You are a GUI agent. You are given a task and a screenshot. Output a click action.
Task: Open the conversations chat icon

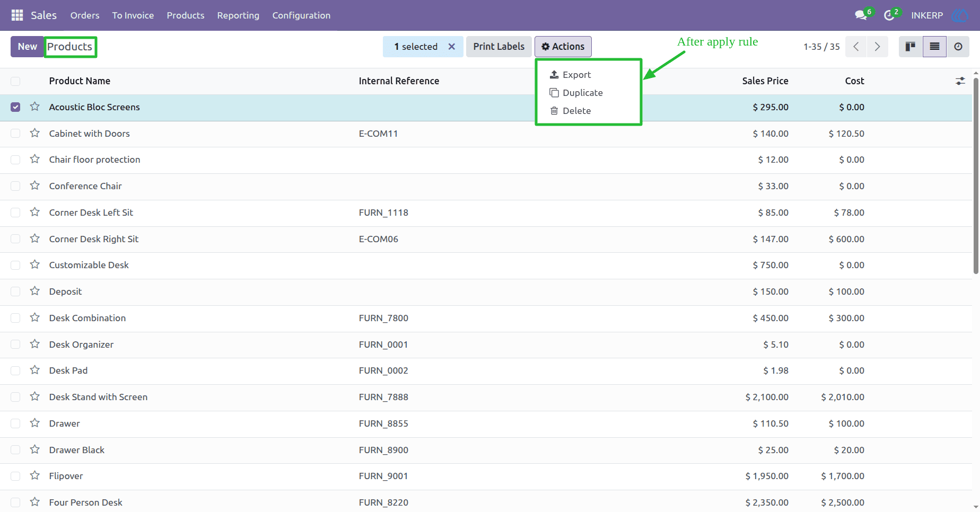coord(861,15)
